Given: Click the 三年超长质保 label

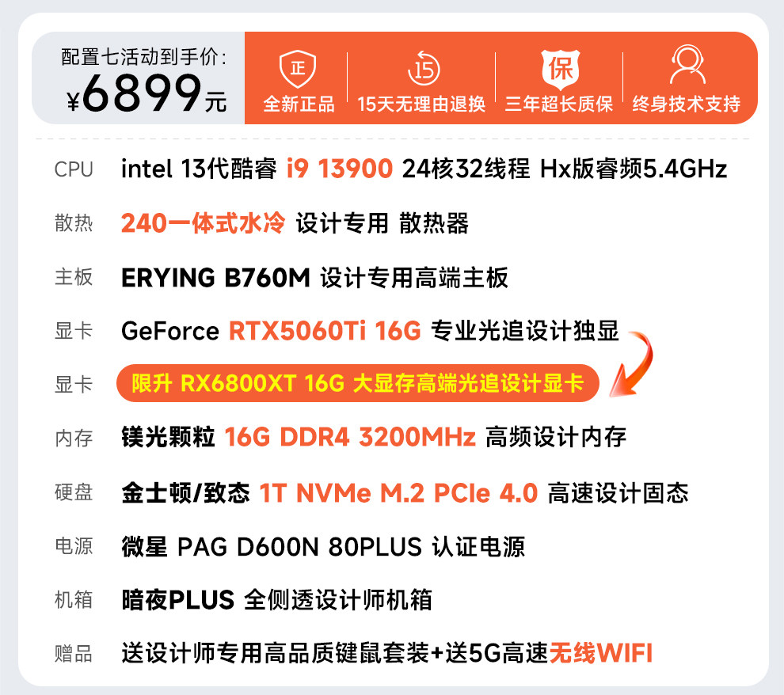Looking at the screenshot, I should 558,104.
